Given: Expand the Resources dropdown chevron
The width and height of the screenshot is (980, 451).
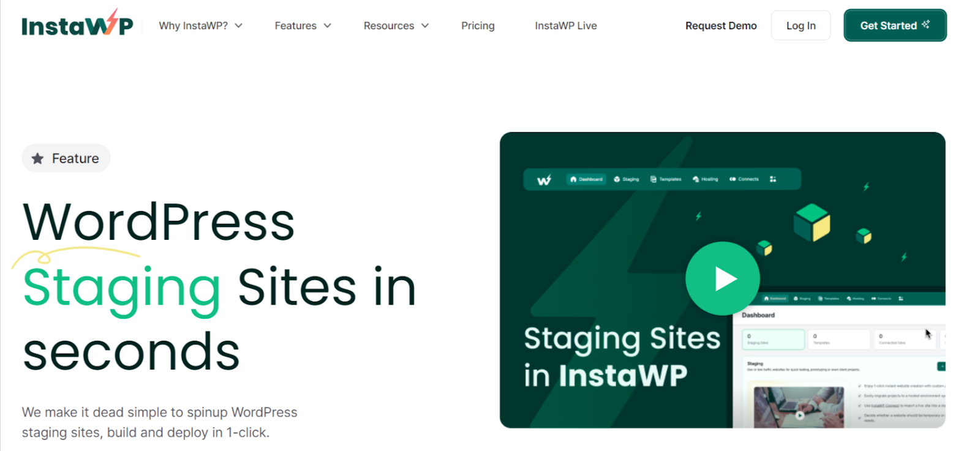Looking at the screenshot, I should click(425, 26).
